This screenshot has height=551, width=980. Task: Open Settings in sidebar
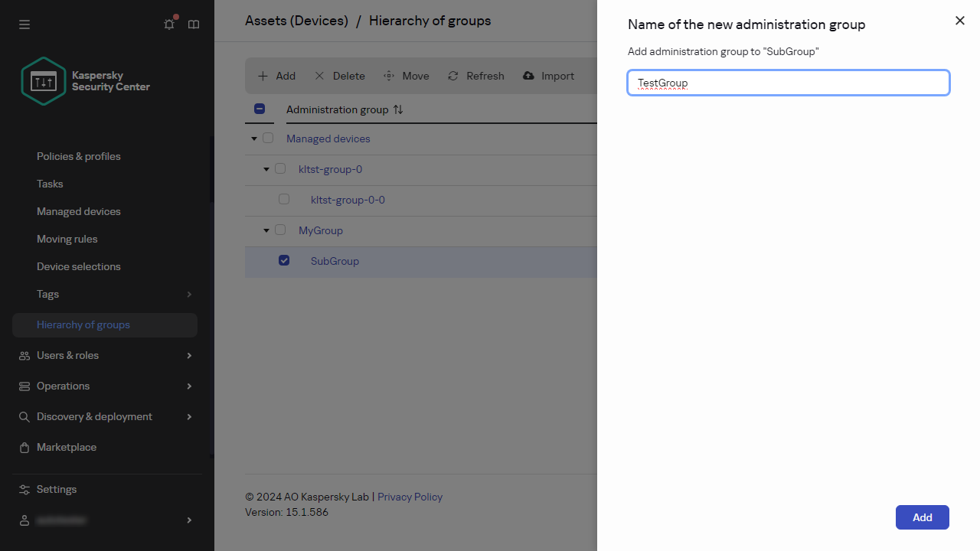pos(57,489)
